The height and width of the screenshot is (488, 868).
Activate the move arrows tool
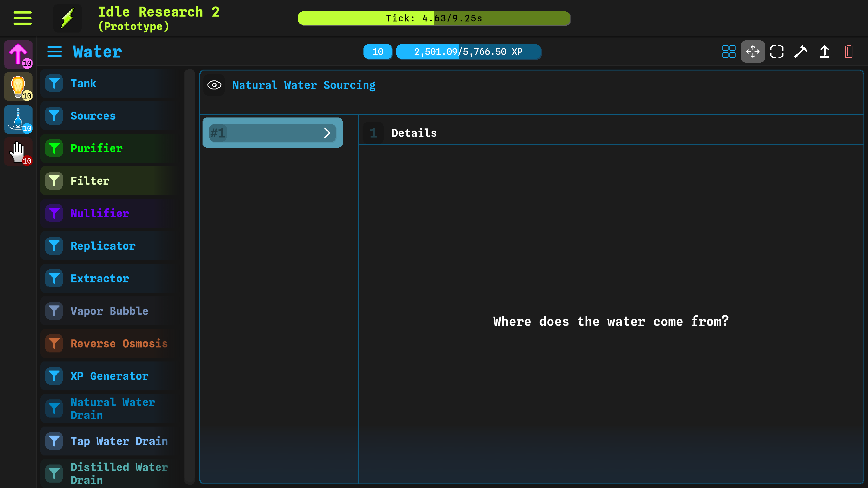[753, 52]
